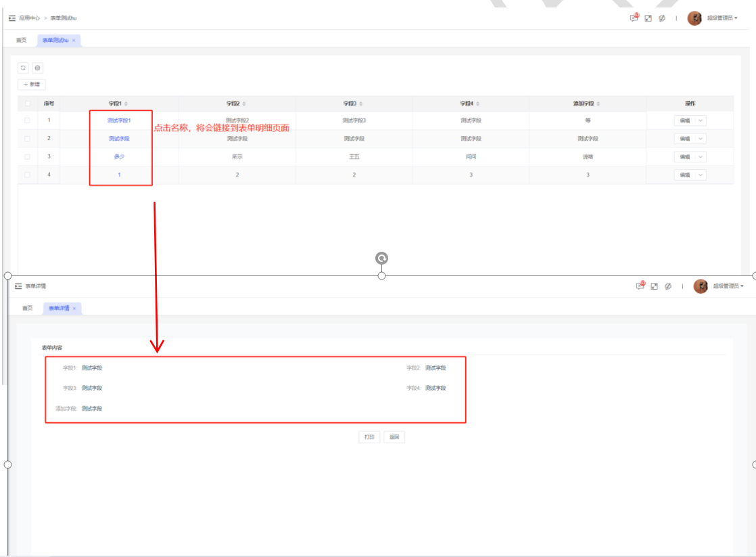The width and height of the screenshot is (756, 557).
Task: Click the 测试字段3 cell in row 1
Action: point(354,120)
